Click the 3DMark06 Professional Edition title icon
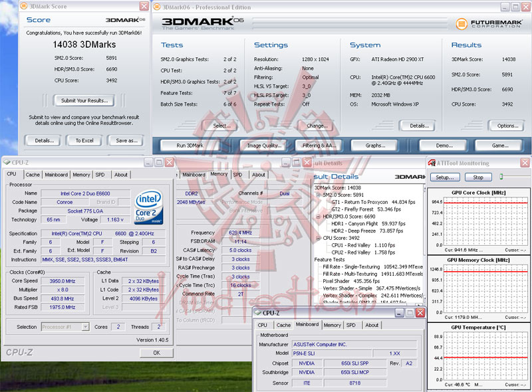 coord(157,7)
